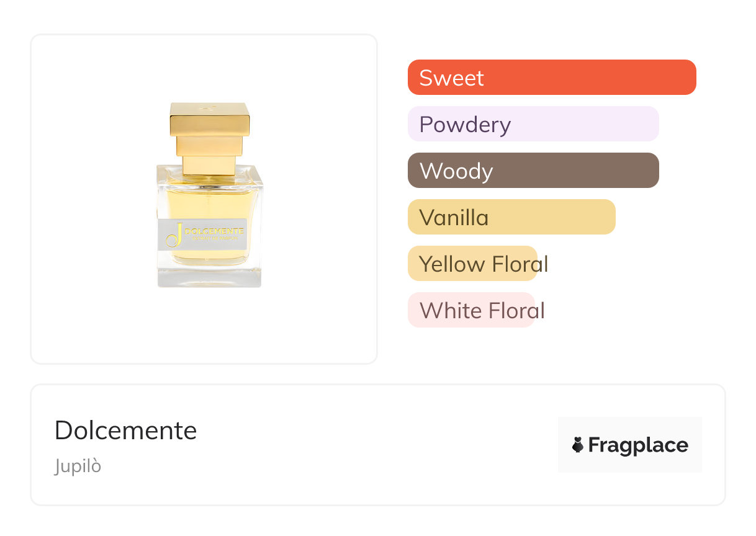The height and width of the screenshot is (536, 756).
Task: Click the DOLCEMENTE text on bottle label
Action: [214, 231]
